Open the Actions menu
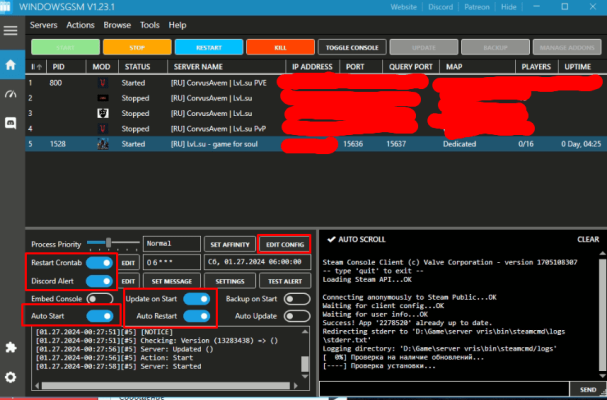The image size is (607, 400). 81,25
